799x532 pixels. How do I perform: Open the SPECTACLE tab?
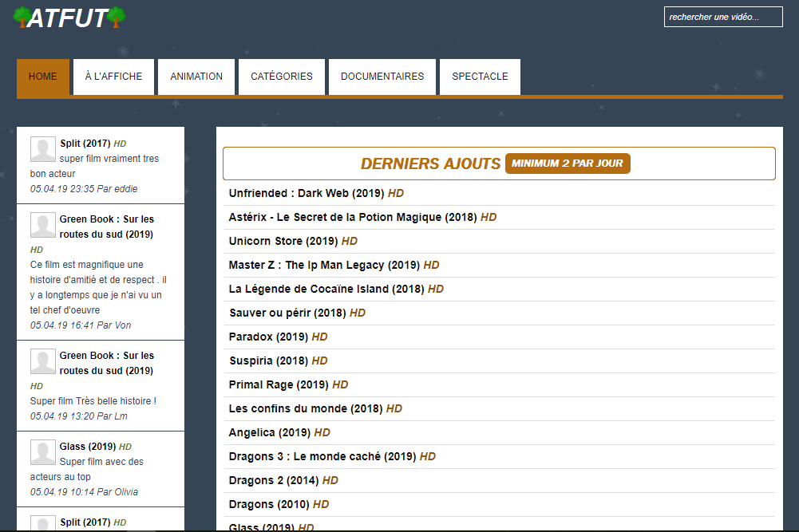point(480,77)
